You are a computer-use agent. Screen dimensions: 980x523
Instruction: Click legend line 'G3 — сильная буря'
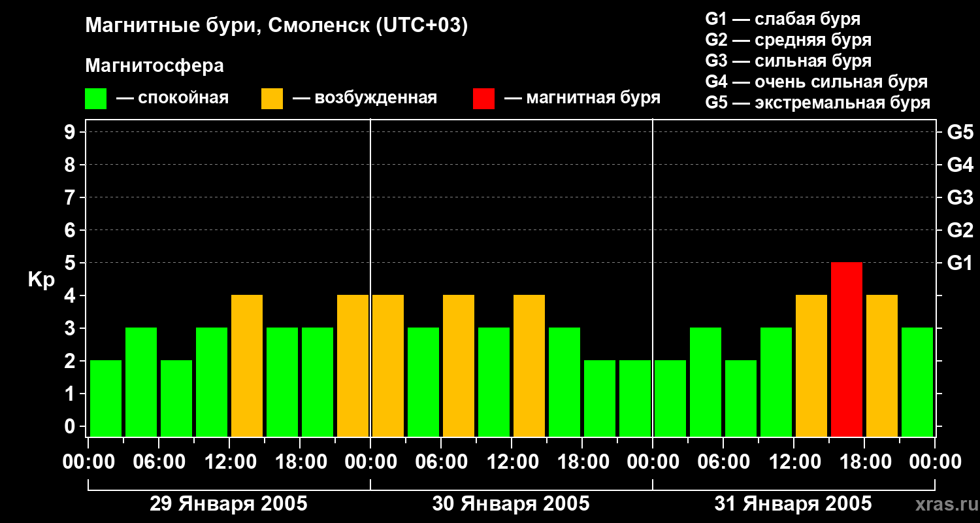tap(788, 61)
